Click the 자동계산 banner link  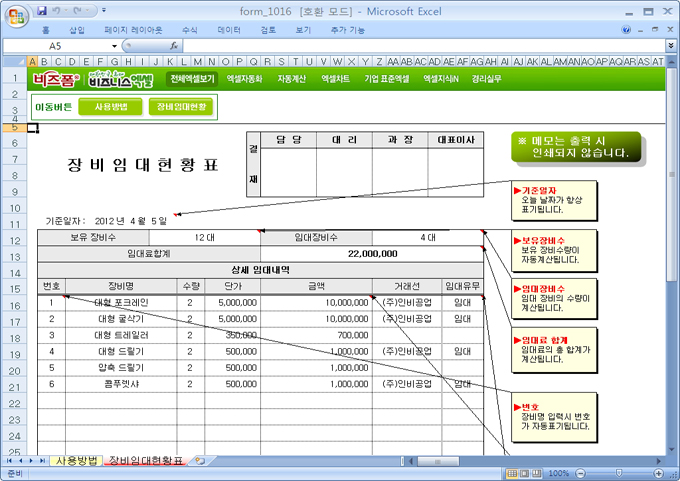point(291,79)
